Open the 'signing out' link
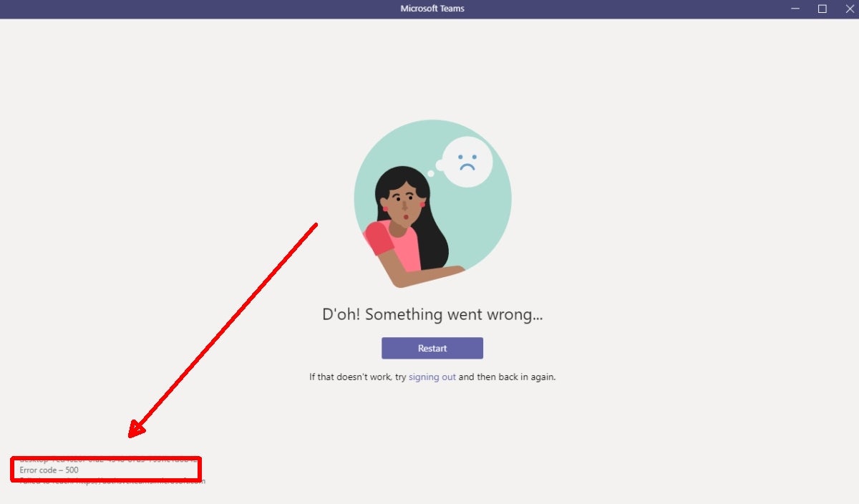 [432, 377]
